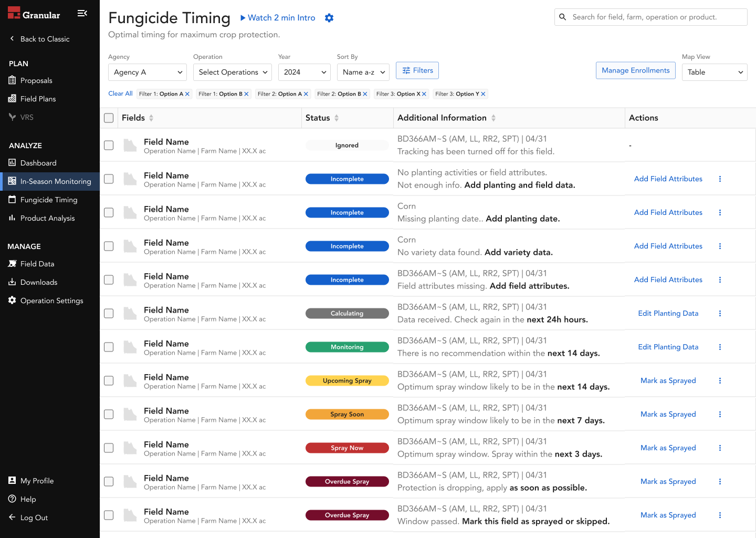Screen dimensions: 756x538
Task: Remove the Filter 3: Option X chip
Action: pos(424,94)
